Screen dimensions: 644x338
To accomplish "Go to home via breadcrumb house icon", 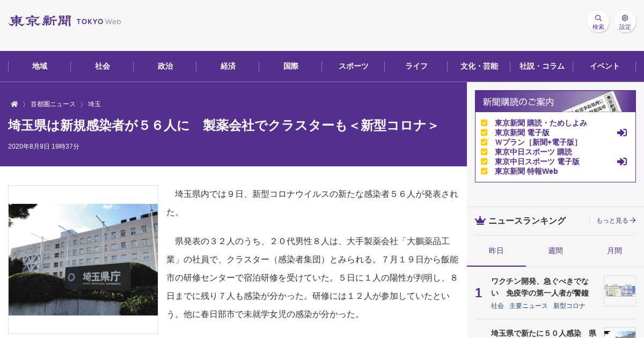I will [x=14, y=104].
